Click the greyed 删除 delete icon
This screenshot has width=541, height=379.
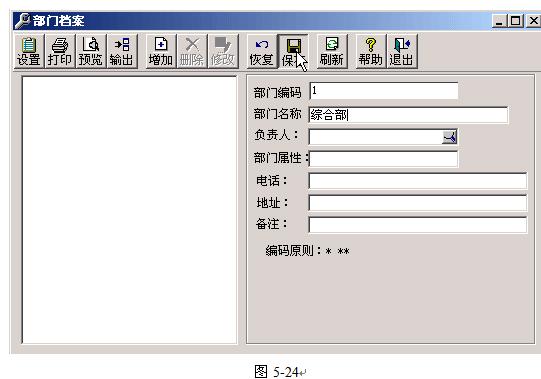click(192, 51)
